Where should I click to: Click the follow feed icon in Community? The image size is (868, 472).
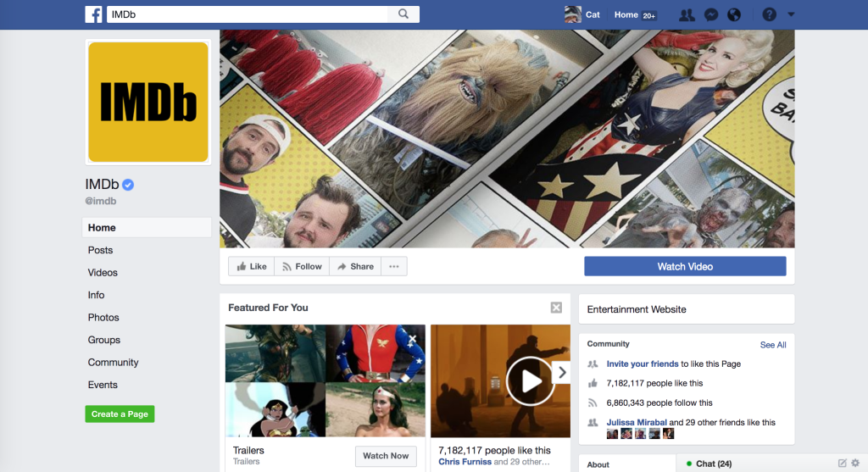tap(593, 403)
